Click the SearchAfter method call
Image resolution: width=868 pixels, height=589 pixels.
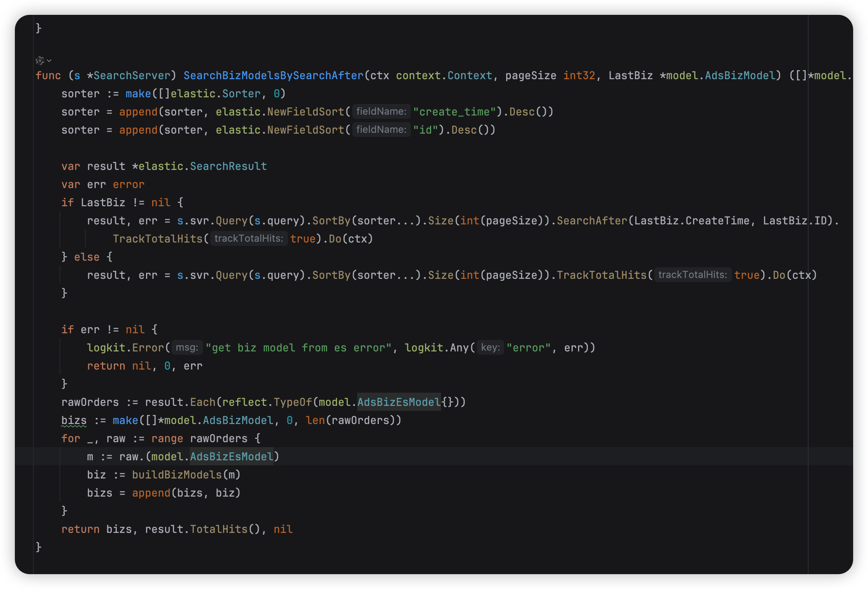[x=592, y=221]
